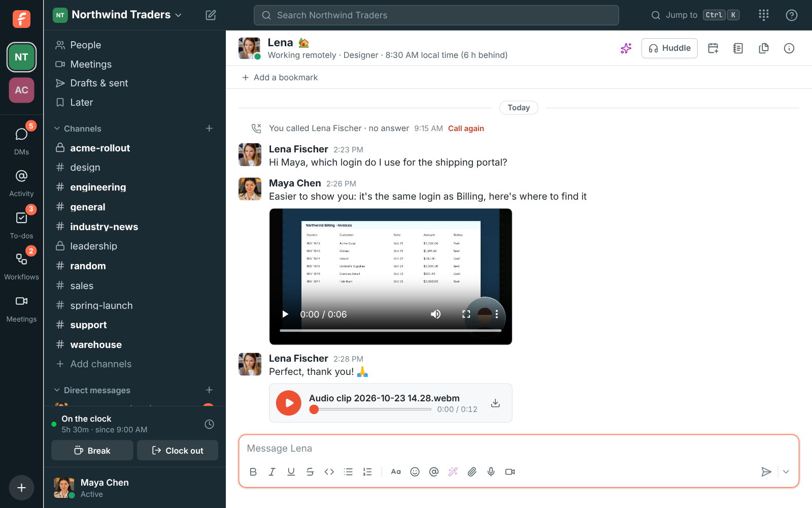Viewport: 812px width, 508px height.
Task: Open Activity mentions in left rail
Action: point(21,183)
